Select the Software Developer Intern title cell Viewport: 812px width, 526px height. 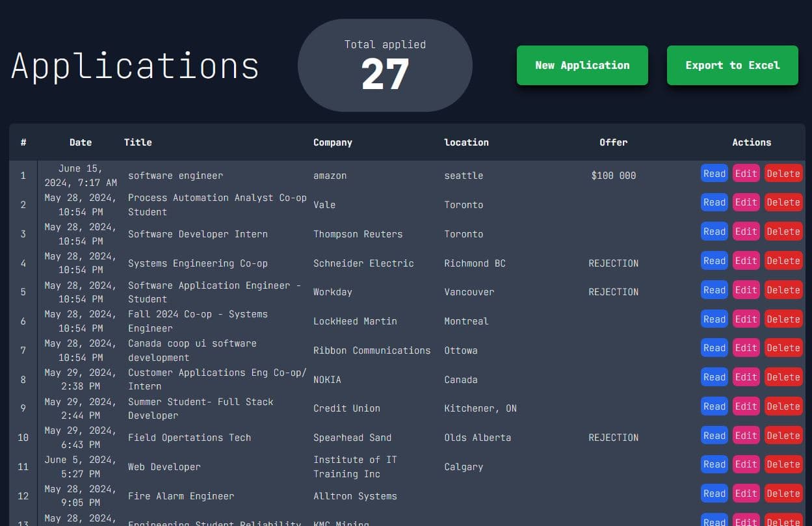[198, 234]
